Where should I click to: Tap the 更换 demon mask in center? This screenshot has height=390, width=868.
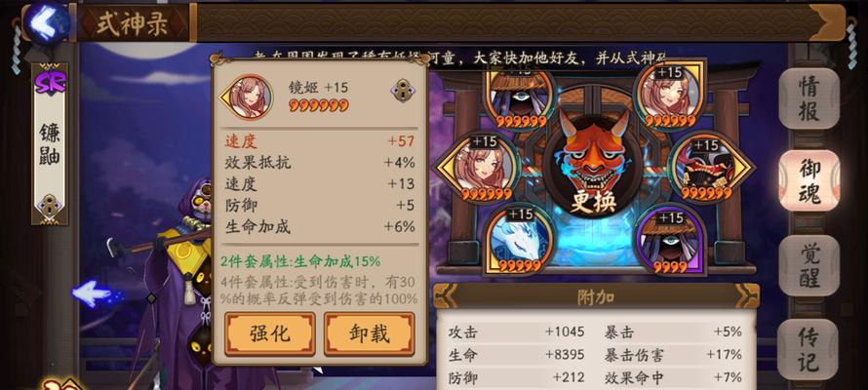tap(594, 165)
